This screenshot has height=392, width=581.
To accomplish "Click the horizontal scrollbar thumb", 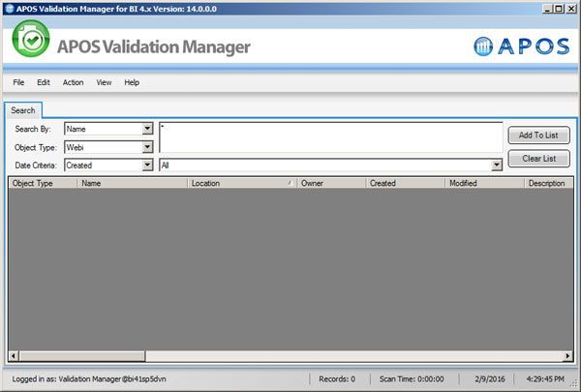I will tap(82, 356).
